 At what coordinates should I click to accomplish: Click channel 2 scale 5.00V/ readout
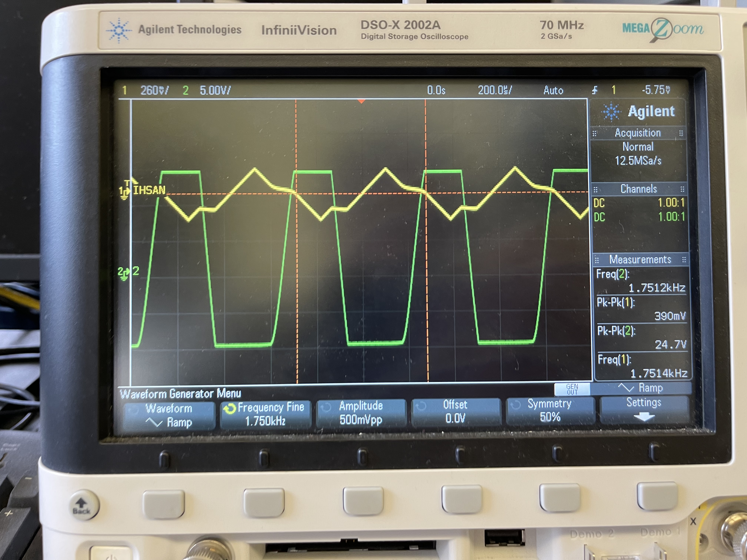(215, 91)
